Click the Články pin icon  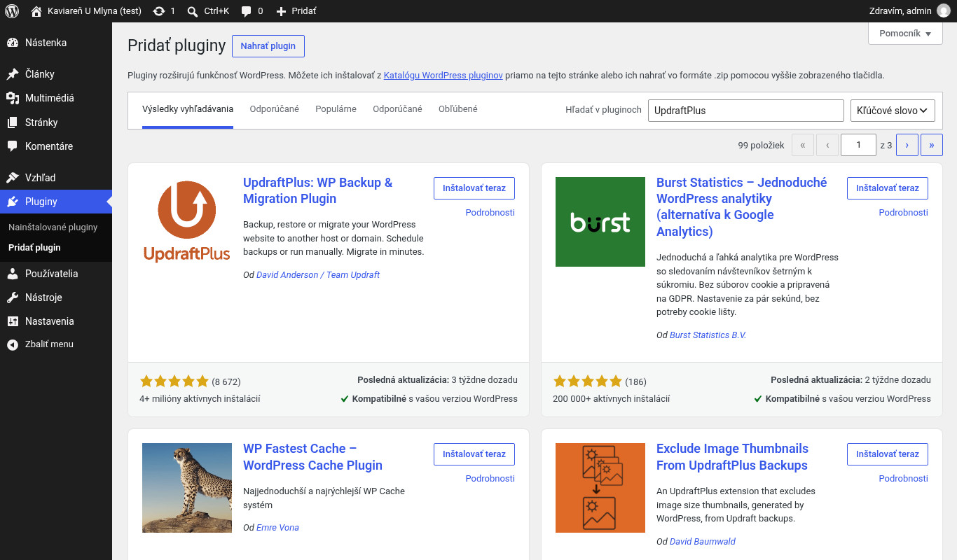[x=13, y=74]
